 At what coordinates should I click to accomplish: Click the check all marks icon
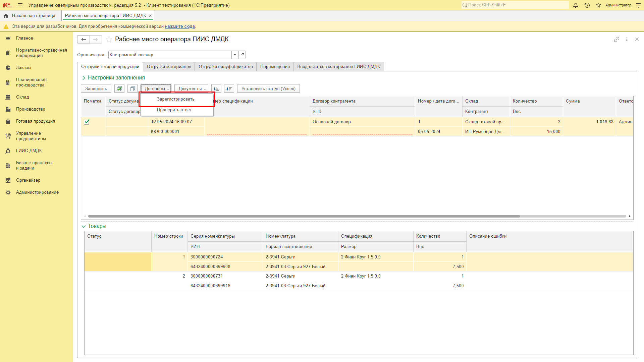(x=119, y=89)
